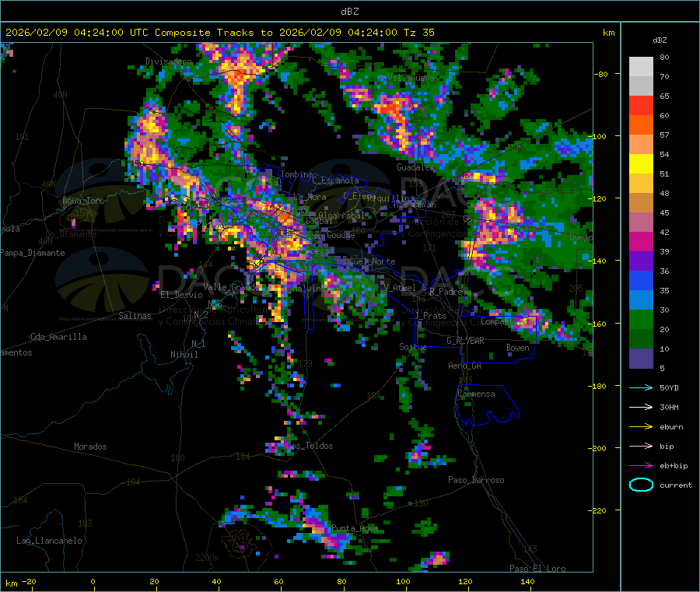This screenshot has width=700, height=592.
Task: Click the Pampa_Diamante map label
Action: (32, 253)
